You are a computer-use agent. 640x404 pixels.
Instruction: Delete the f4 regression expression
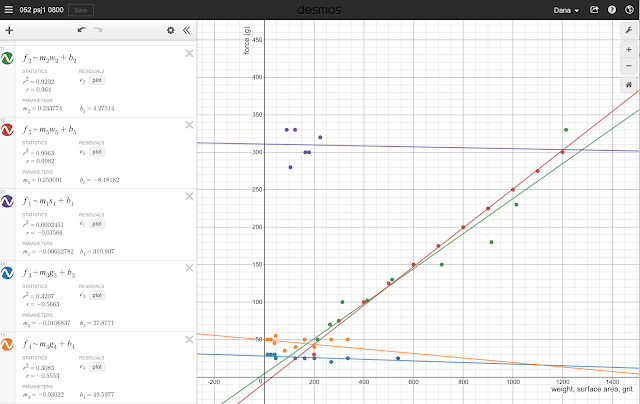coord(189,339)
